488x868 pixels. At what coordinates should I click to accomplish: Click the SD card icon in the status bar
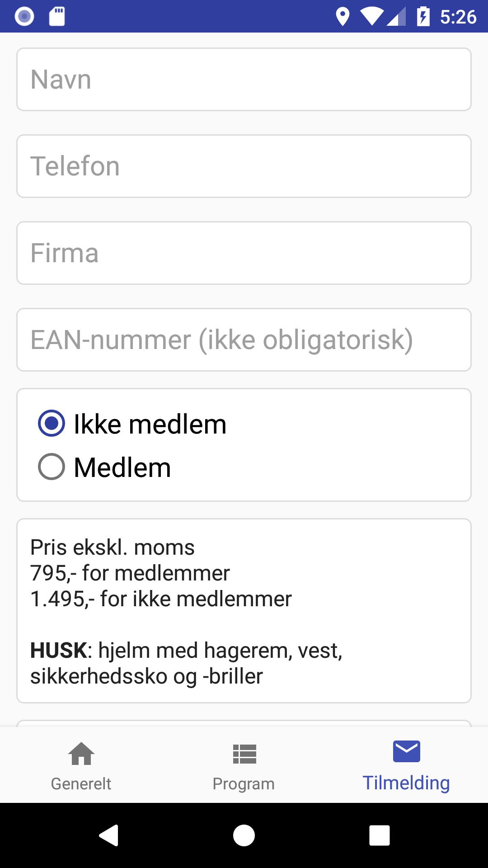(x=57, y=16)
